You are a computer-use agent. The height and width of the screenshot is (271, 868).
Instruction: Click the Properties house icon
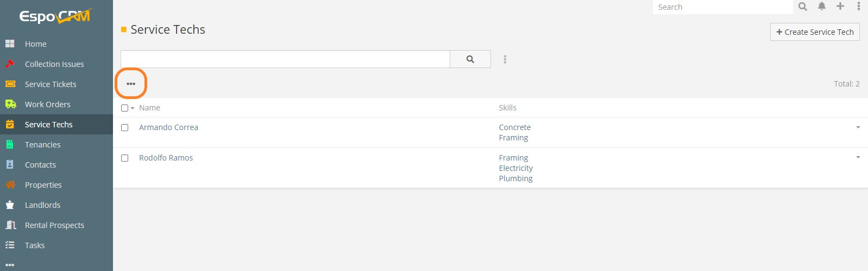[x=10, y=184]
